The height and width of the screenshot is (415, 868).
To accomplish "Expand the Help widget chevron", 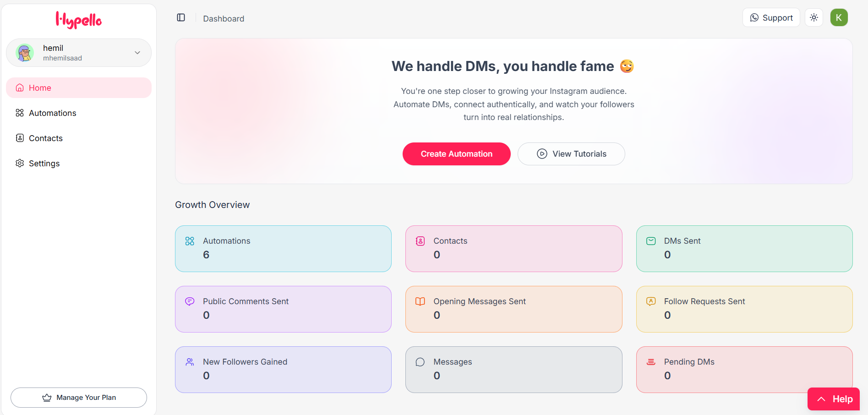I will (821, 399).
